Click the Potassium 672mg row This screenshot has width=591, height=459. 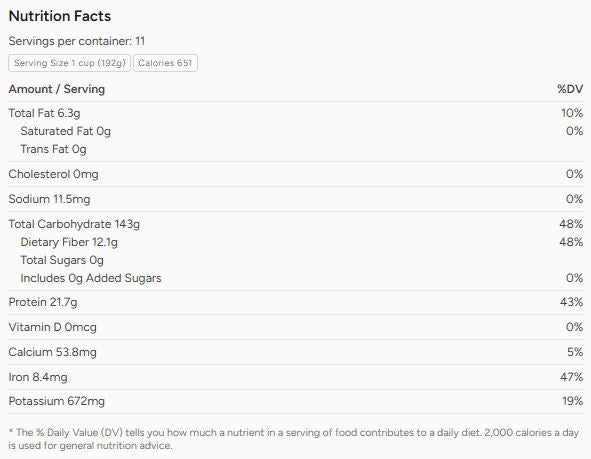pyautogui.click(x=296, y=401)
